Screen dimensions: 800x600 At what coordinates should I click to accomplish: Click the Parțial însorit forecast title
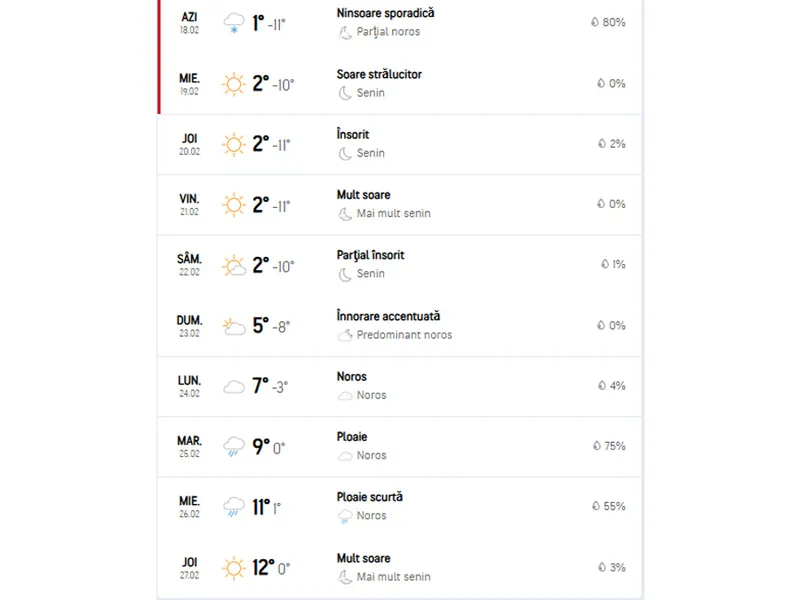point(370,255)
